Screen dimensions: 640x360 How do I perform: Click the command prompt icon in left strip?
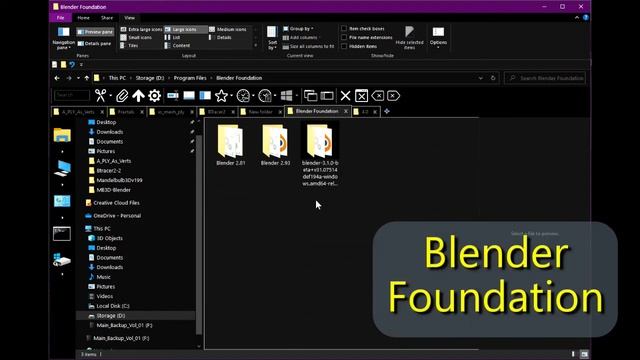pos(62,233)
